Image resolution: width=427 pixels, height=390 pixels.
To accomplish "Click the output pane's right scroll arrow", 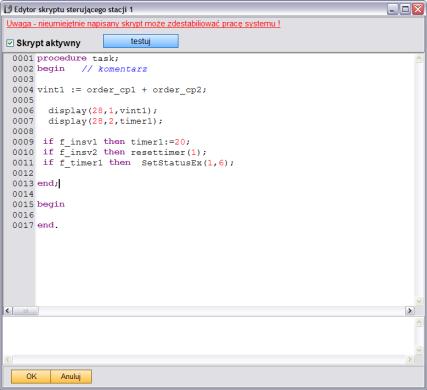I will click(410, 359).
